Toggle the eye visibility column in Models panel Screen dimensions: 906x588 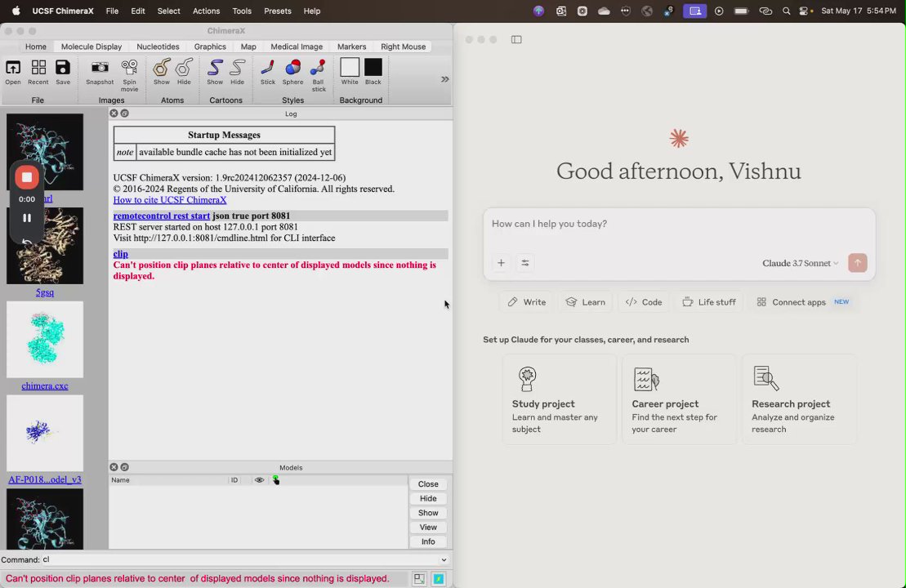pyautogui.click(x=259, y=480)
